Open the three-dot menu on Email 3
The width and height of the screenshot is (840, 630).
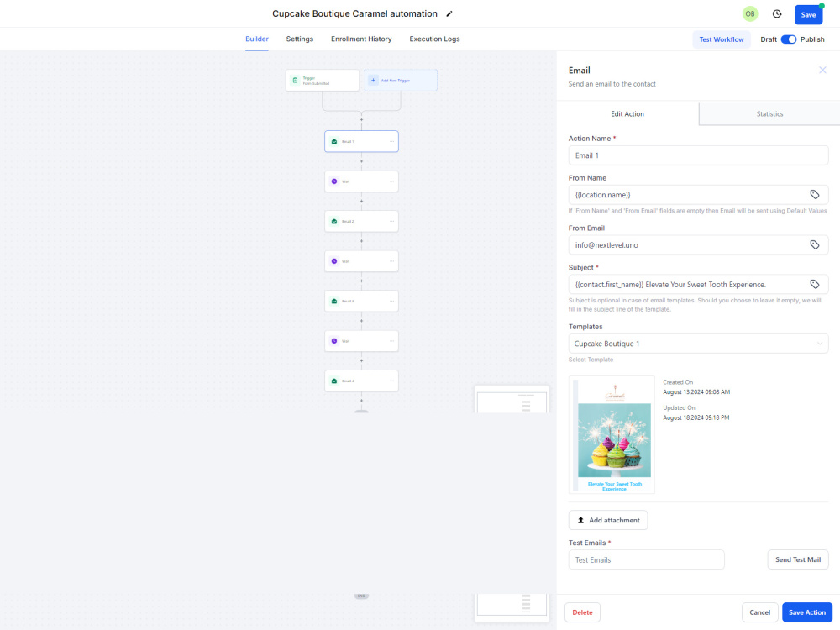[x=392, y=301]
